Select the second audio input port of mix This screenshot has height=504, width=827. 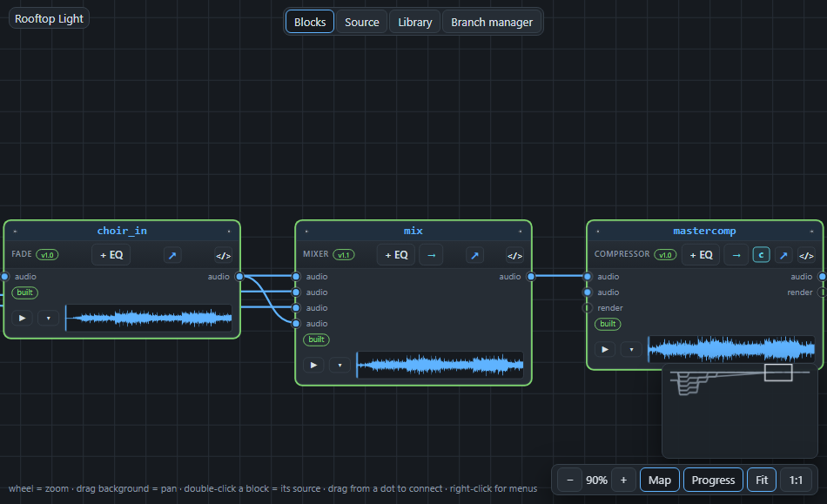[x=296, y=292]
